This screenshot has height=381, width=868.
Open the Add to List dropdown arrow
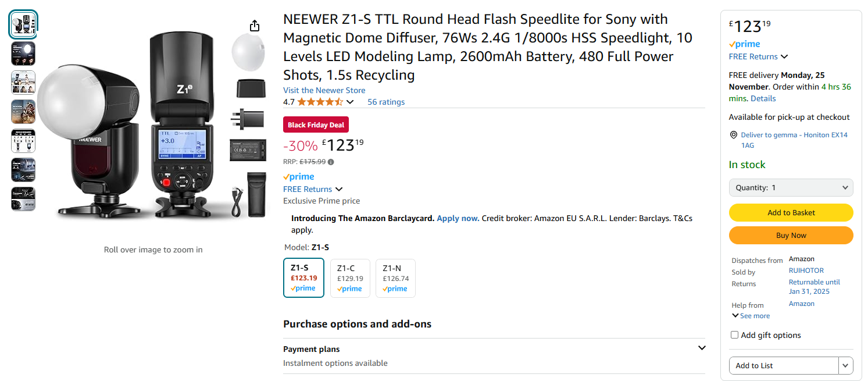pyautogui.click(x=845, y=365)
